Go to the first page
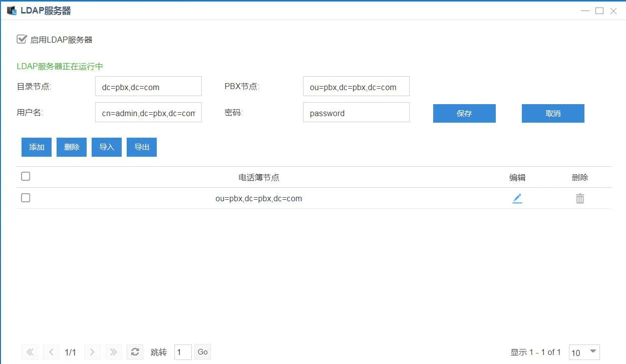The image size is (626, 364). pyautogui.click(x=30, y=351)
